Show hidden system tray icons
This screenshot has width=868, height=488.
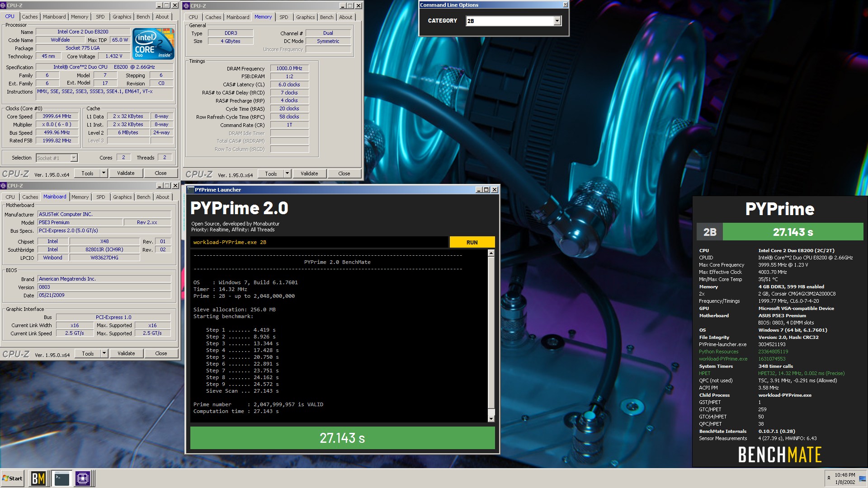829,478
